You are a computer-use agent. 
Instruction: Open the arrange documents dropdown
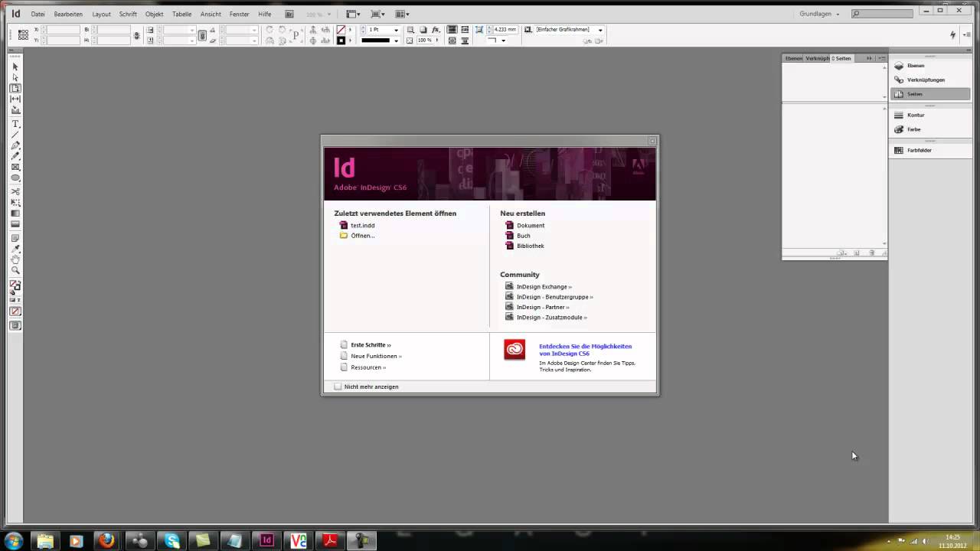[x=403, y=14]
